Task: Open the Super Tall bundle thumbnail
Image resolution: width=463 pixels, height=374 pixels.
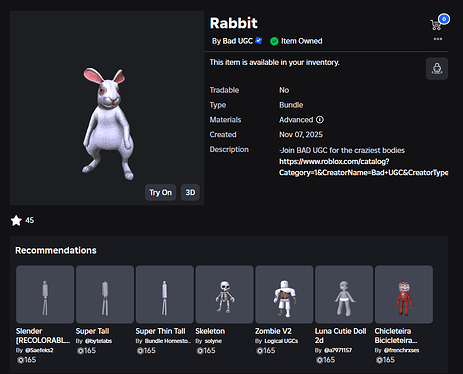Action: 105,294
